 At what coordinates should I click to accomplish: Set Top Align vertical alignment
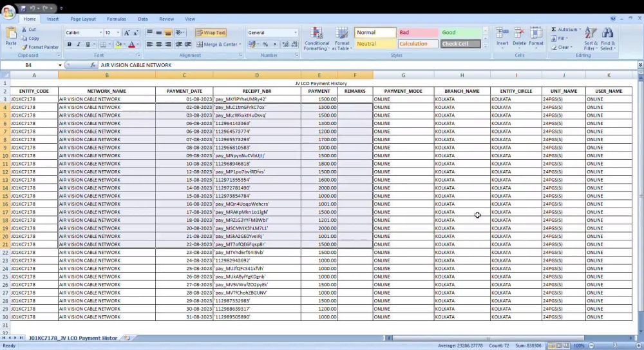point(149,32)
